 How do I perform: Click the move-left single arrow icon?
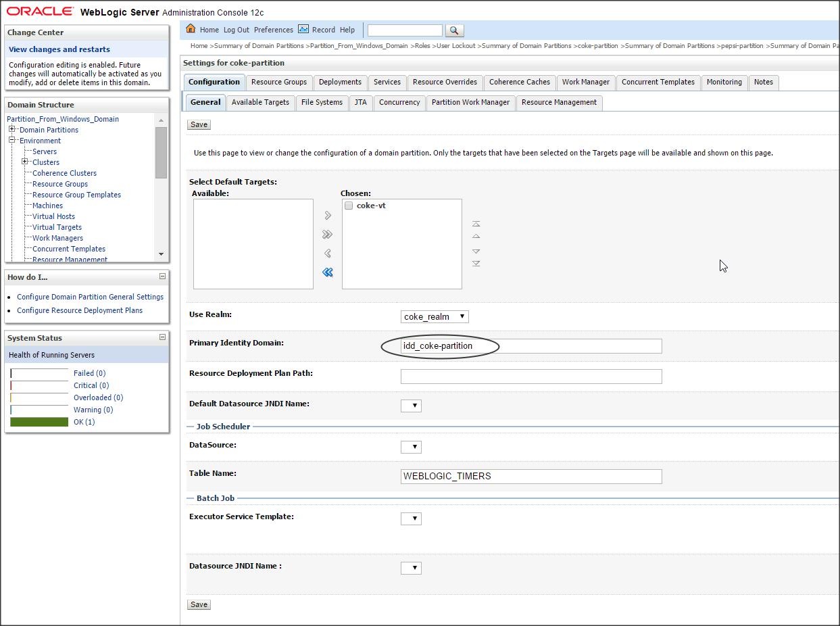pyautogui.click(x=328, y=254)
